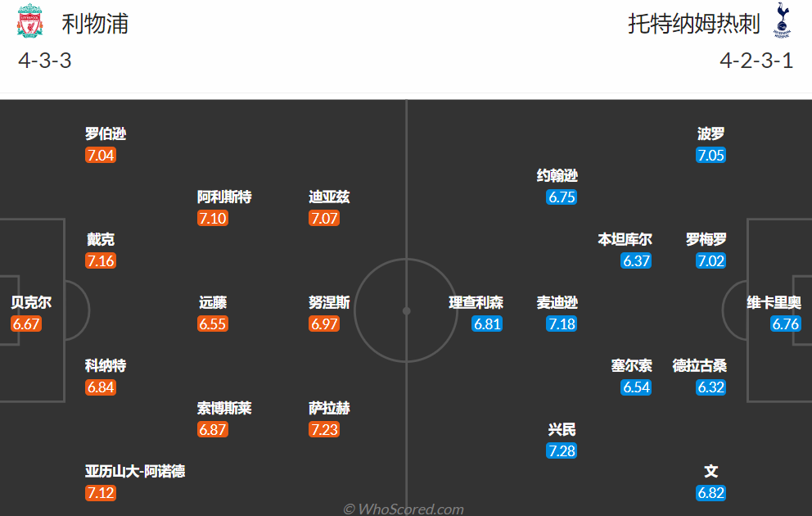Select 麦迪逊 rating badge 7.18

562,324
